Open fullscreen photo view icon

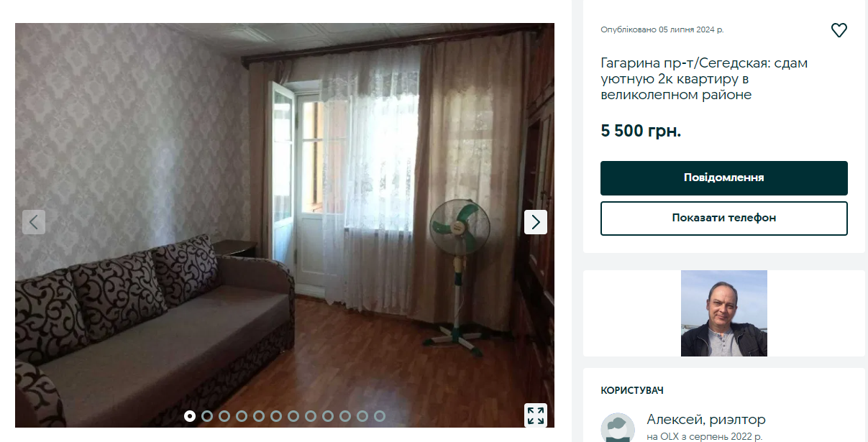(536, 415)
